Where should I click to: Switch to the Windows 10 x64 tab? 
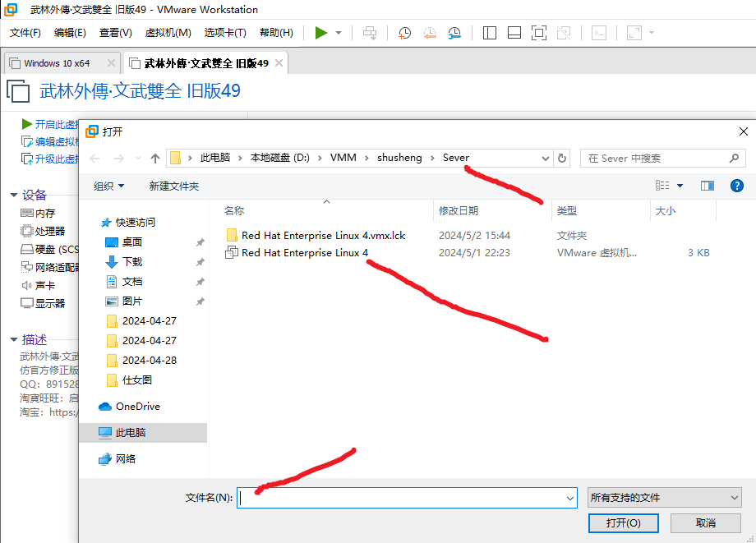click(x=57, y=63)
